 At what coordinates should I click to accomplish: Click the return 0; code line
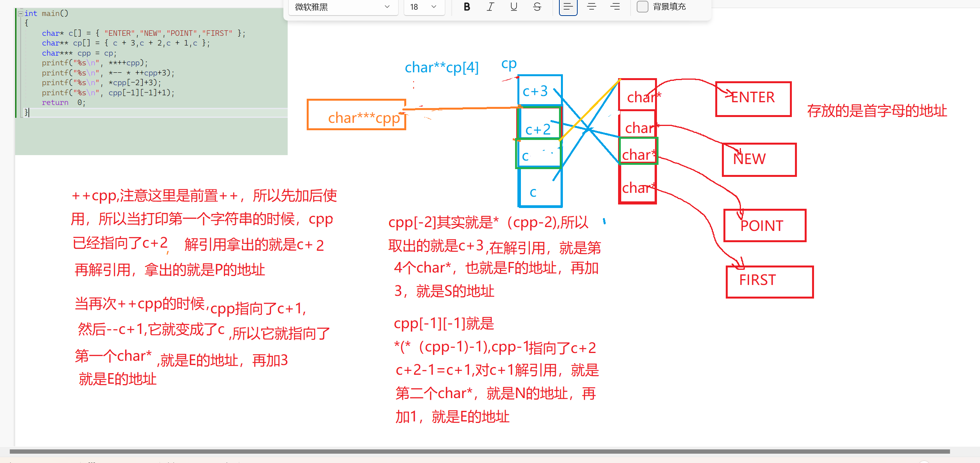point(64,103)
